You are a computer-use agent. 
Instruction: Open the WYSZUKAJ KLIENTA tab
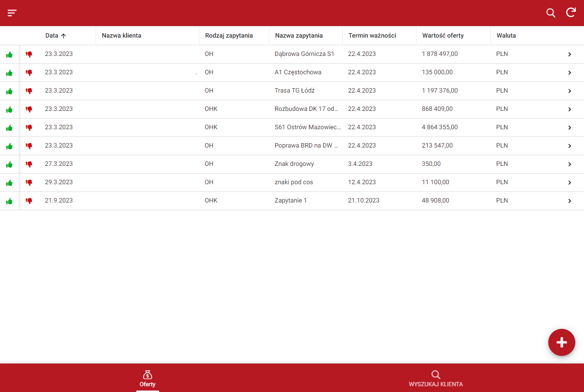click(x=435, y=378)
